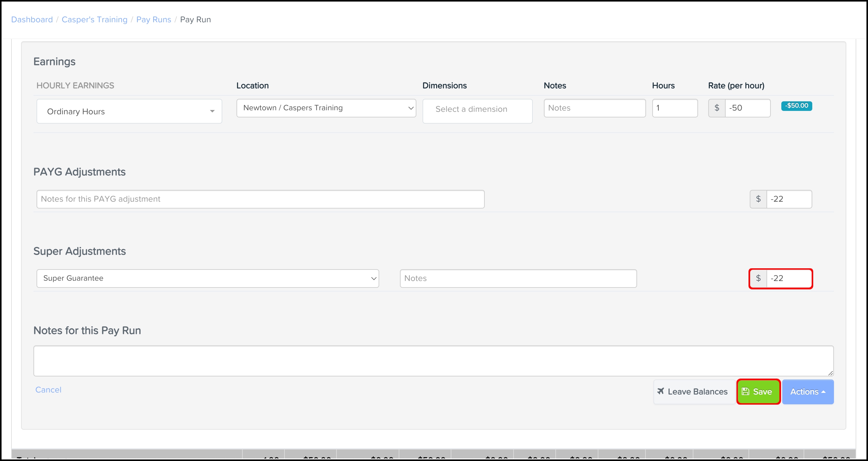Expand the Newtown / Caspers Training location dropdown
868x461 pixels.
coord(326,108)
